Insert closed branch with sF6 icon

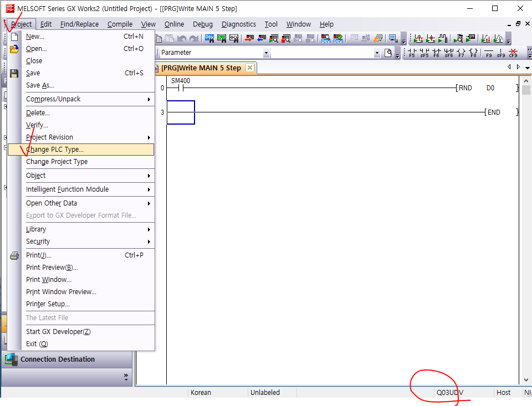pos(448,53)
